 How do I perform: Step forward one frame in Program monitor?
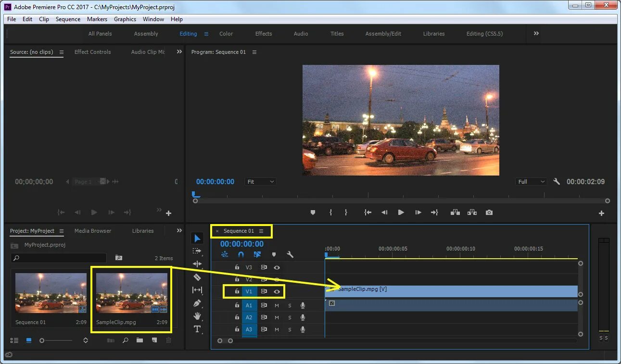(x=418, y=213)
